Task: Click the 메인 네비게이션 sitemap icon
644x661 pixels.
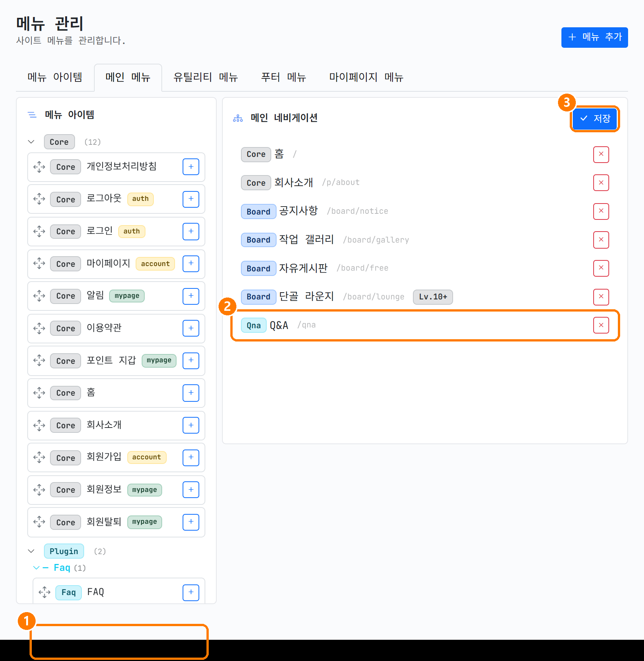Action: pos(238,118)
